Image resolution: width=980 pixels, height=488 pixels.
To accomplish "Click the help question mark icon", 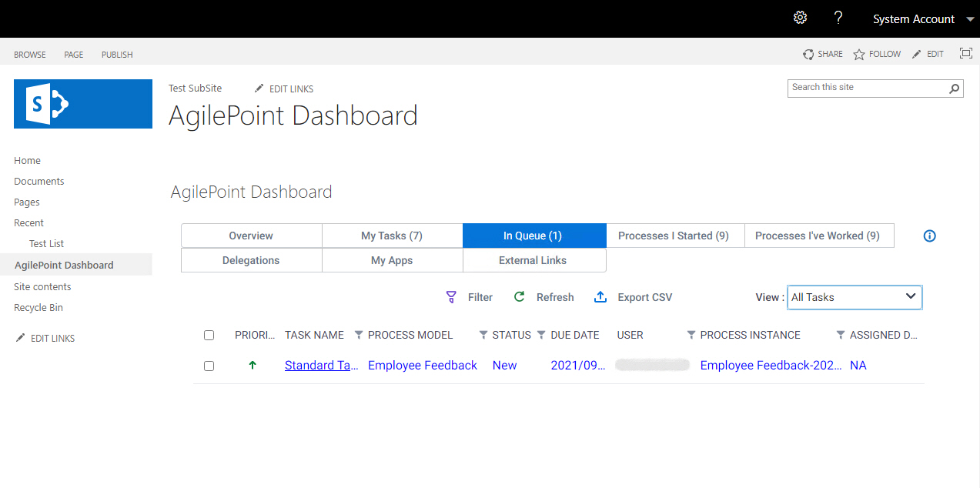I will click(x=838, y=18).
